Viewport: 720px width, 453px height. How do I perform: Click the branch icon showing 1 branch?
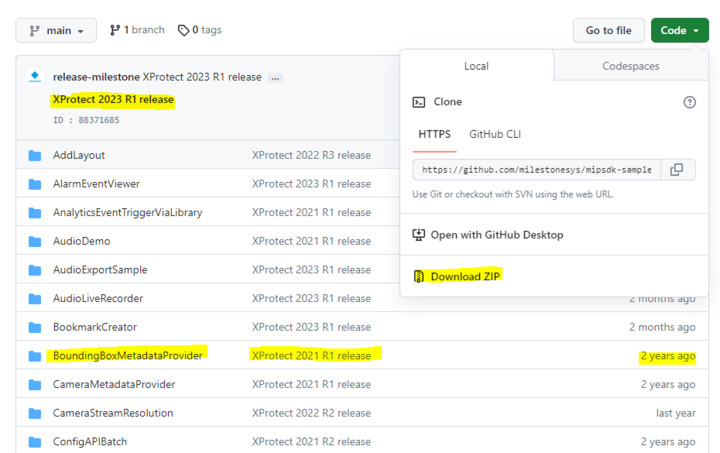pyautogui.click(x=114, y=30)
